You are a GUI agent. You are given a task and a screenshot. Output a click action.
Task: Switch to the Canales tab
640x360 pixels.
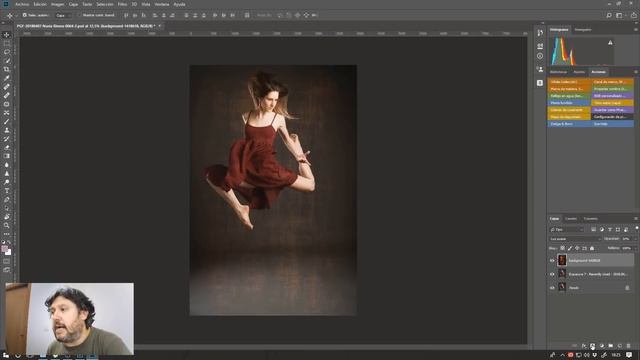point(571,219)
